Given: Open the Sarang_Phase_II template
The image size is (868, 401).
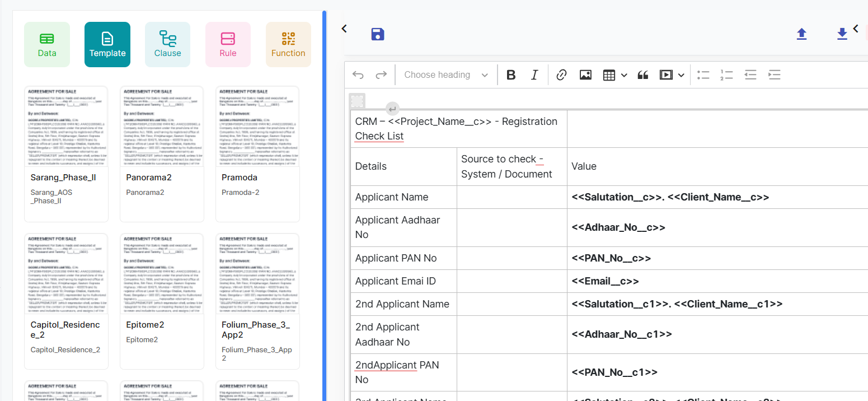Looking at the screenshot, I should (x=66, y=154).
